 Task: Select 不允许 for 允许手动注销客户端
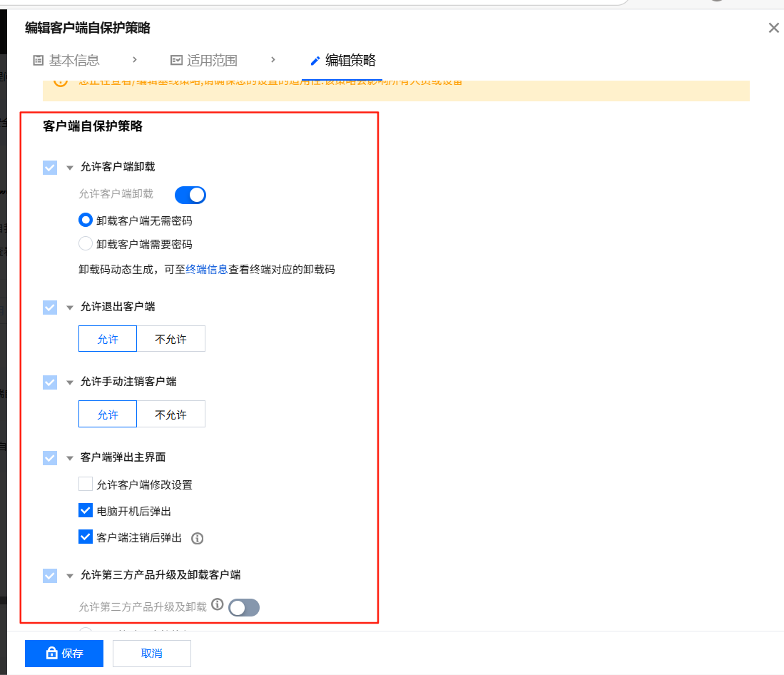pyautogui.click(x=170, y=414)
